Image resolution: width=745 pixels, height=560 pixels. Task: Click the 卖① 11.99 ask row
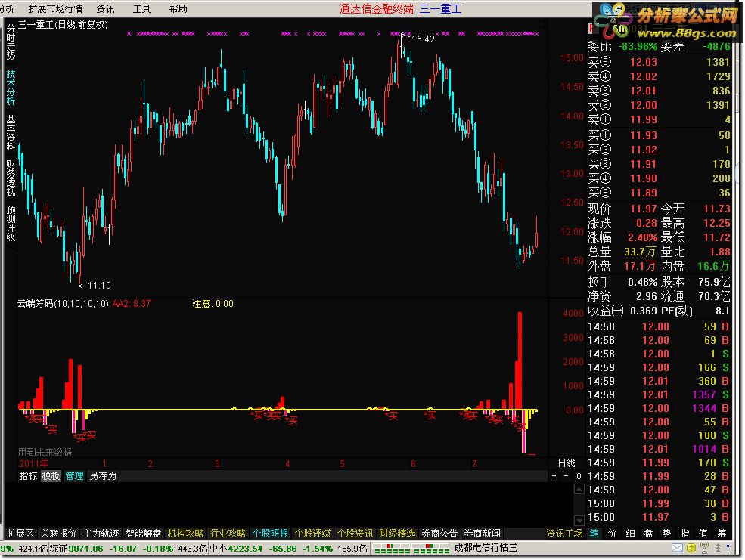tap(659, 119)
